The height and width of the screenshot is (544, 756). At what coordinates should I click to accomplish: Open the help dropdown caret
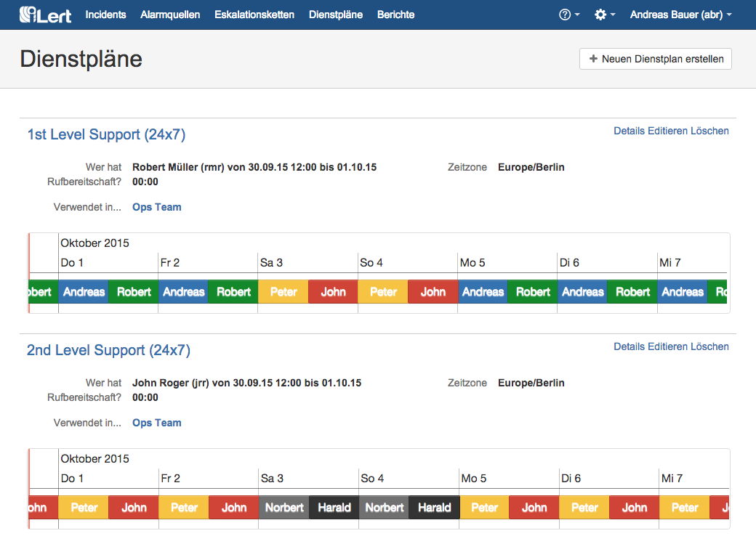(576, 14)
